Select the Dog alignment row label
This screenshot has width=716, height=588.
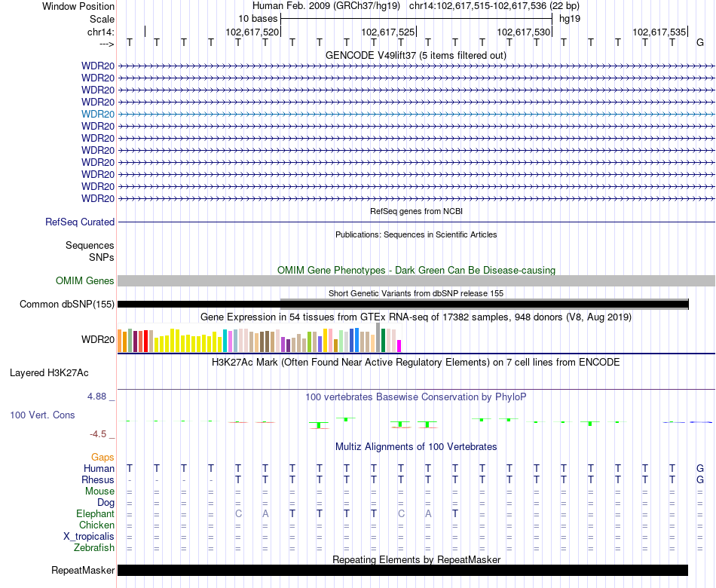[106, 503]
